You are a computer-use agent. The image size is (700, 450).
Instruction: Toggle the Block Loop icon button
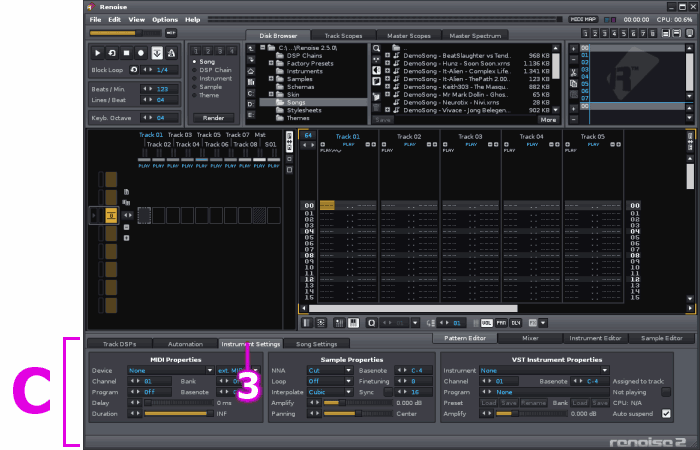pyautogui.click(x=133, y=70)
